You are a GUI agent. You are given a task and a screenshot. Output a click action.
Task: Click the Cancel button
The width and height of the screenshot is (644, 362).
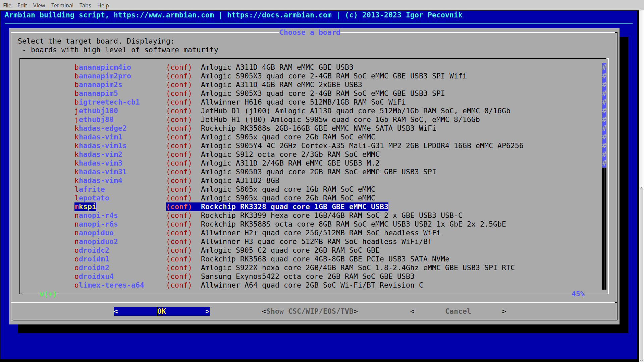click(458, 311)
